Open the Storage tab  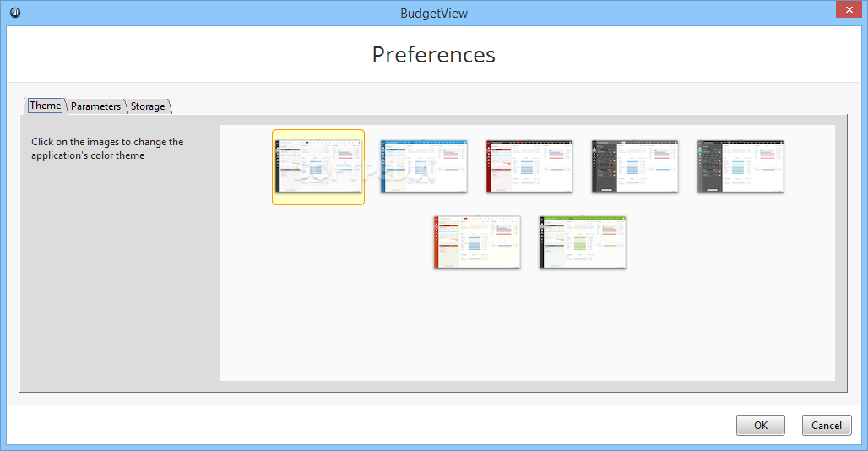pyautogui.click(x=148, y=106)
